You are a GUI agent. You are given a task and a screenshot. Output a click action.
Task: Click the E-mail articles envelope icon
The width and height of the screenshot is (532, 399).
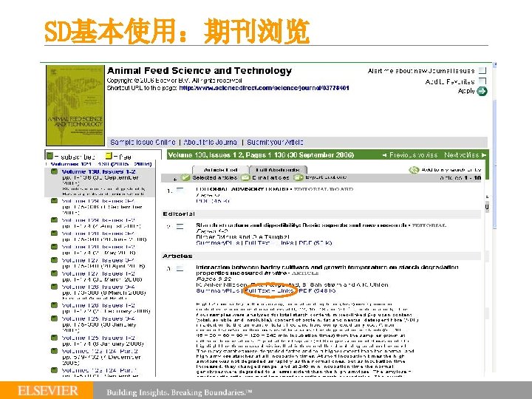[245, 177]
